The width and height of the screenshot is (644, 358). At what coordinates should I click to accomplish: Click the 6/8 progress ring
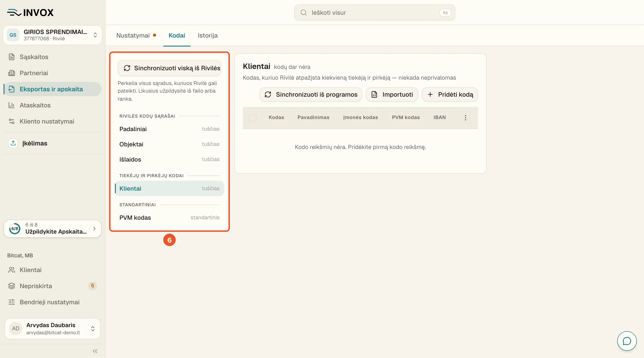click(x=15, y=229)
